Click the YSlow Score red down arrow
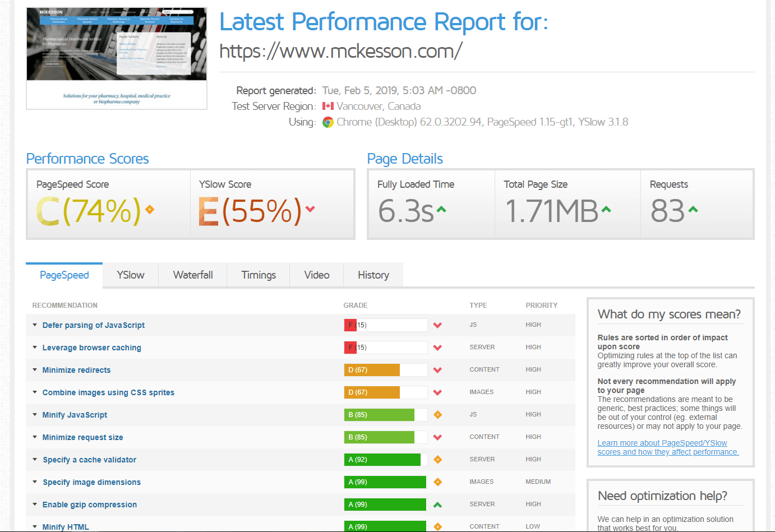 (x=310, y=209)
